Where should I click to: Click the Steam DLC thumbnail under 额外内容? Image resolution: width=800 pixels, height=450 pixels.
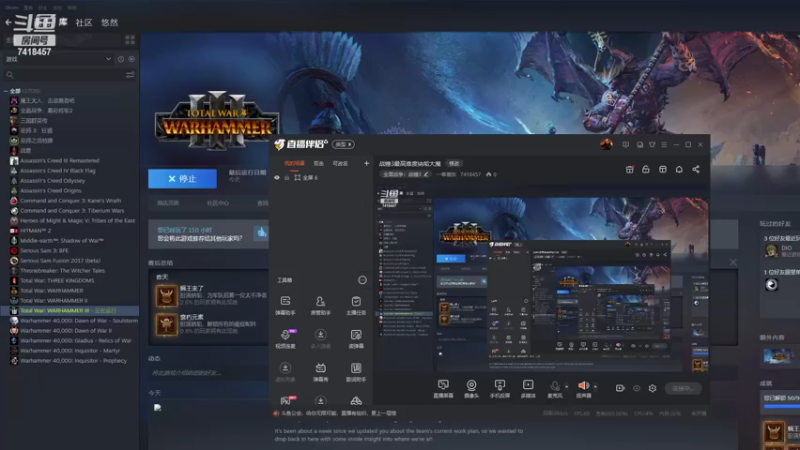click(x=779, y=356)
